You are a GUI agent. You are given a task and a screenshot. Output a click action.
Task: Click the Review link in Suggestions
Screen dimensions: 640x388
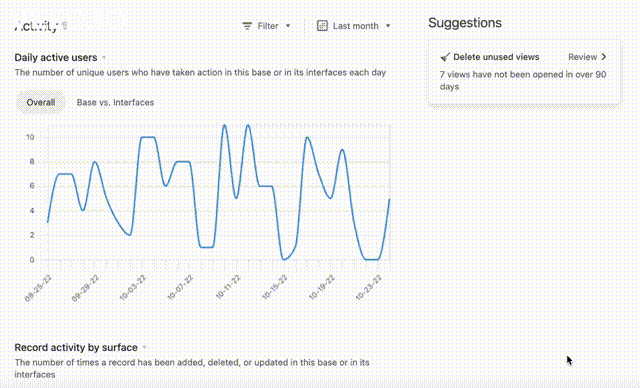pos(582,57)
